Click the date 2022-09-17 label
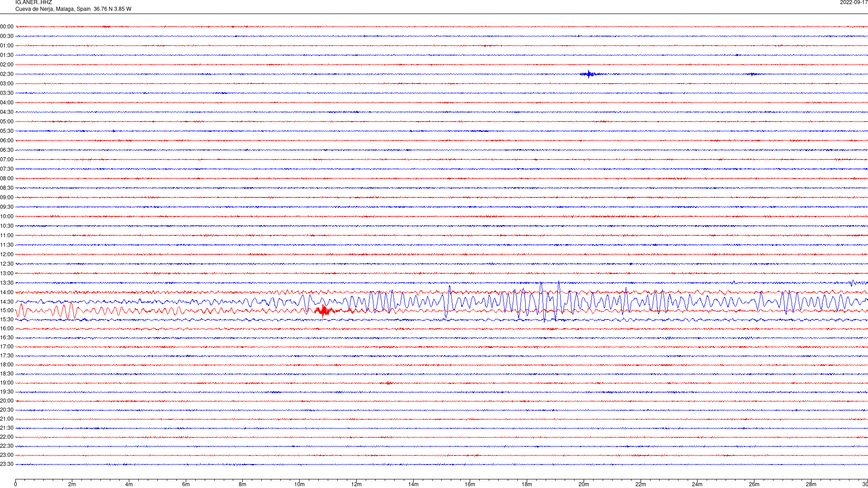The image size is (868, 488). pos(854,2)
